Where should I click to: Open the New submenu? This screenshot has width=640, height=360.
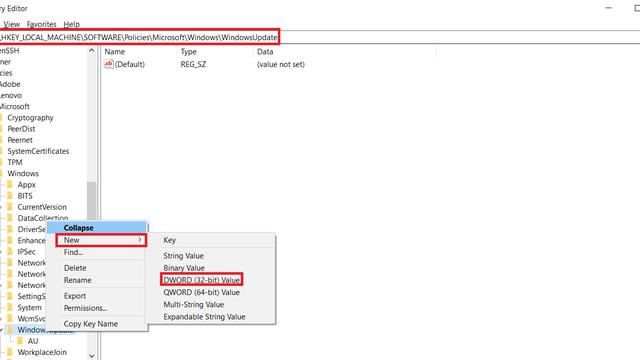[101, 240]
